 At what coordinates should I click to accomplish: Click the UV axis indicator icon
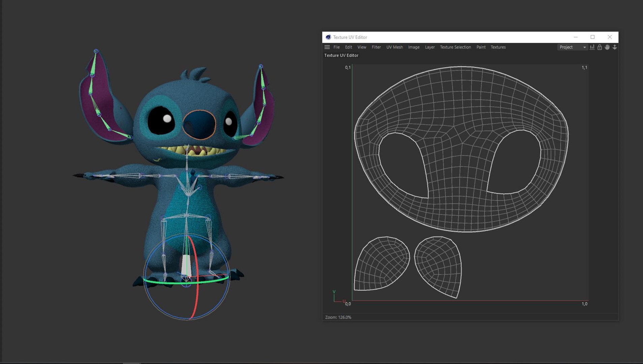pyautogui.click(x=339, y=297)
